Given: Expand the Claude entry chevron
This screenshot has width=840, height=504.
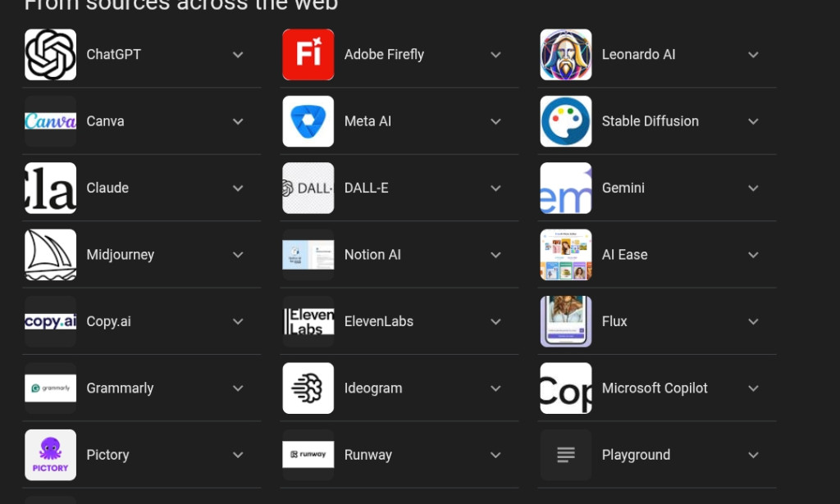Looking at the screenshot, I should (x=238, y=188).
